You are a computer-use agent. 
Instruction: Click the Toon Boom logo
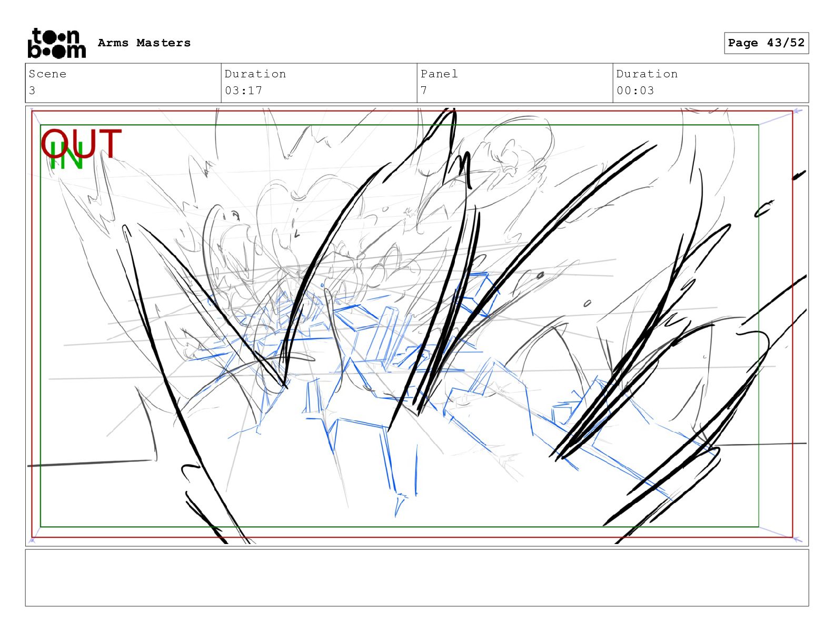[x=56, y=43]
